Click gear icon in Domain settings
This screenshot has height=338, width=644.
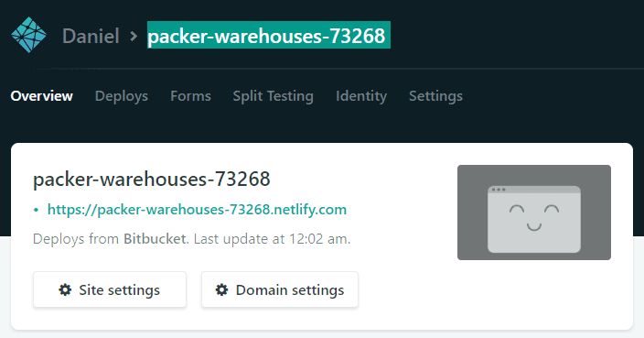tap(221, 289)
